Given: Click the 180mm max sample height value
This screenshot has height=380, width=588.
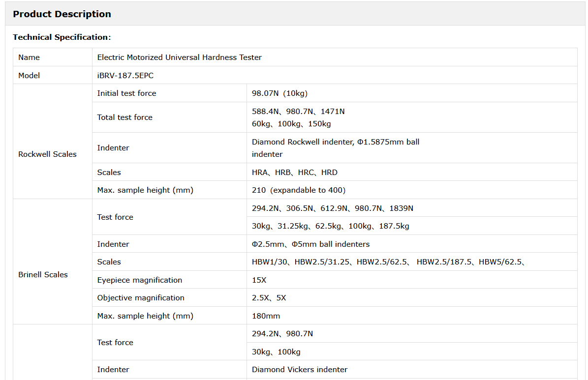Looking at the screenshot, I should point(266,316).
